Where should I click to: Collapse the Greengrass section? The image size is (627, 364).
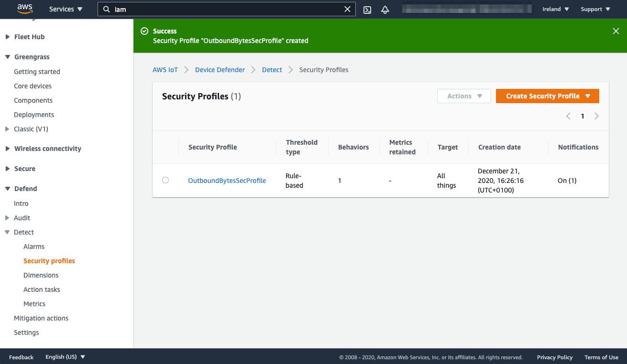tap(8, 57)
